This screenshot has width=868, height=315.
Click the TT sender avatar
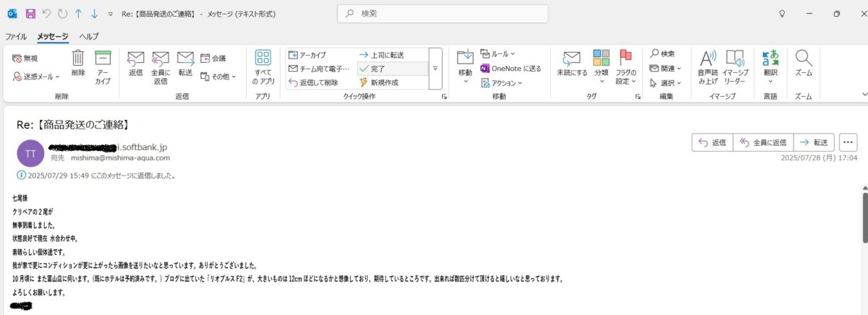click(30, 153)
